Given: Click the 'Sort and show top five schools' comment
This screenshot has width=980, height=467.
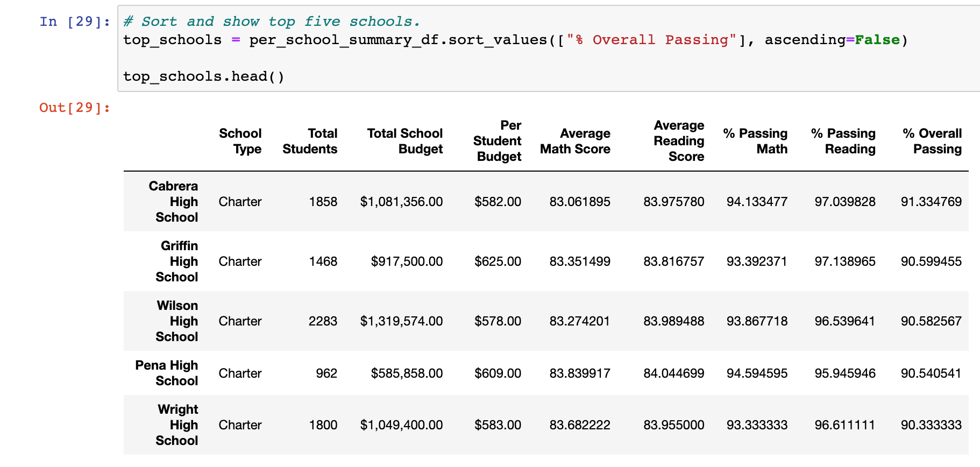Looking at the screenshot, I should 272,22.
